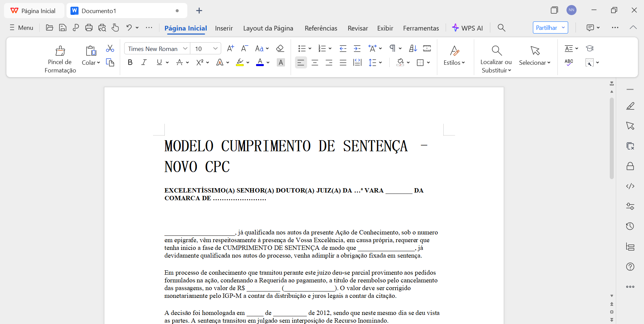Open the Menu in top-left corner
The width and height of the screenshot is (644, 324).
[x=21, y=28]
